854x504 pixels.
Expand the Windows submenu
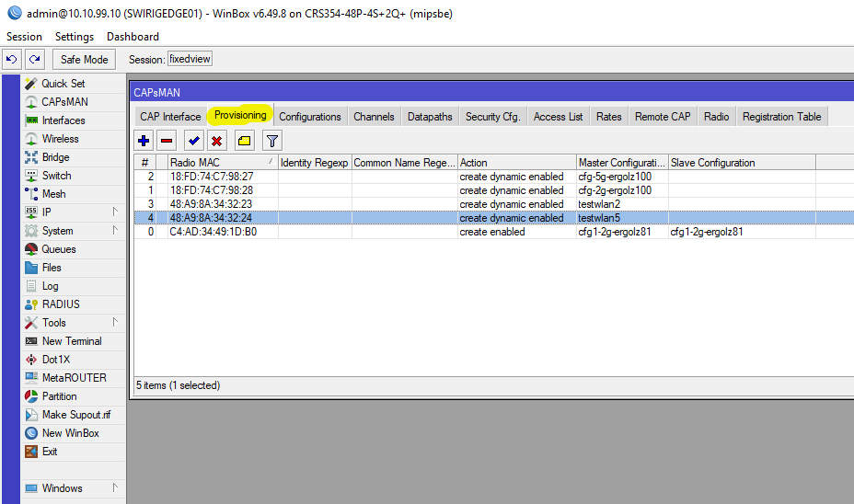coord(72,488)
